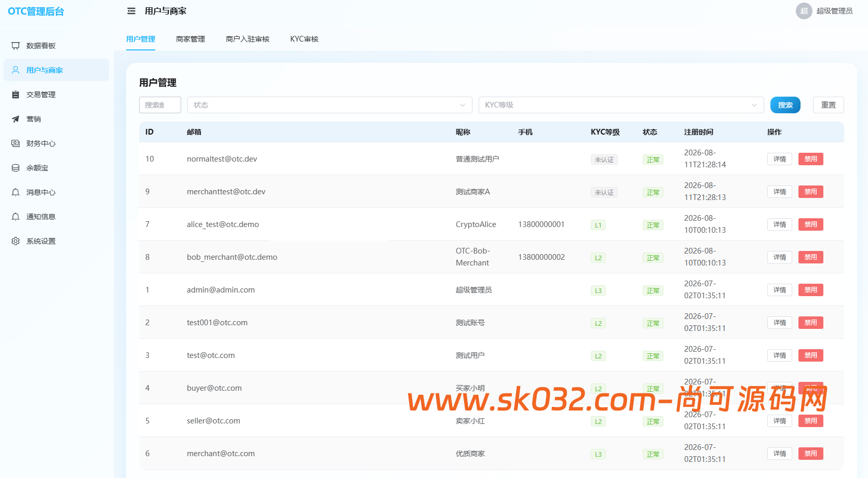Click 详情 for admin@admin.com
This screenshot has height=478, width=868.
click(780, 290)
